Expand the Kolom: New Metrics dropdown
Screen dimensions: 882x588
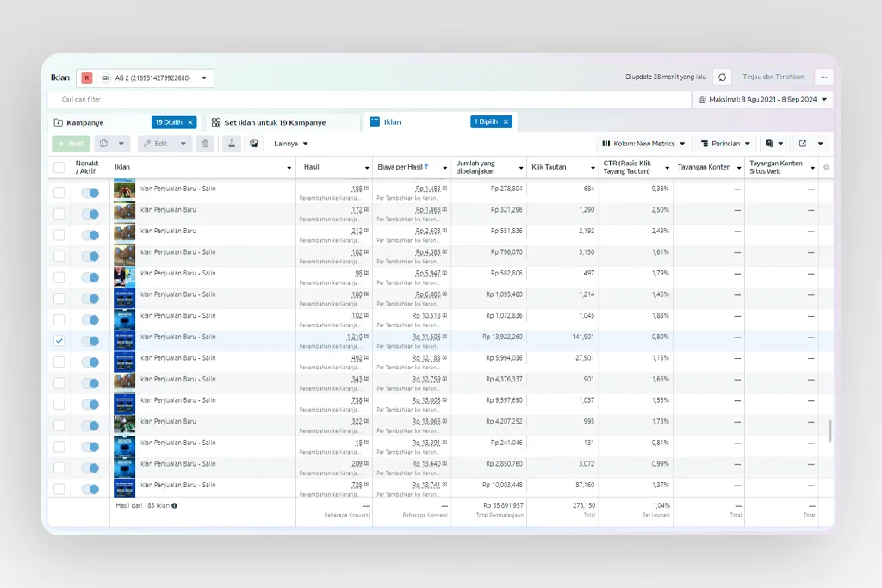tap(643, 144)
